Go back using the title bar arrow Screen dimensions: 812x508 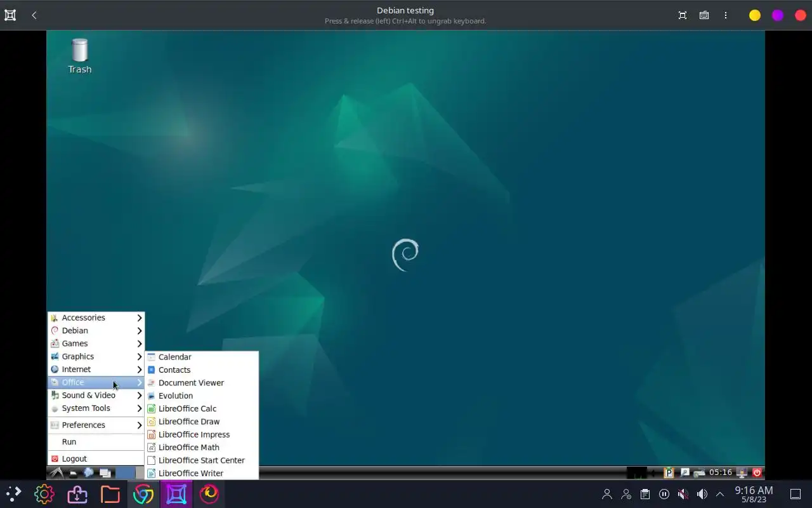(x=34, y=15)
